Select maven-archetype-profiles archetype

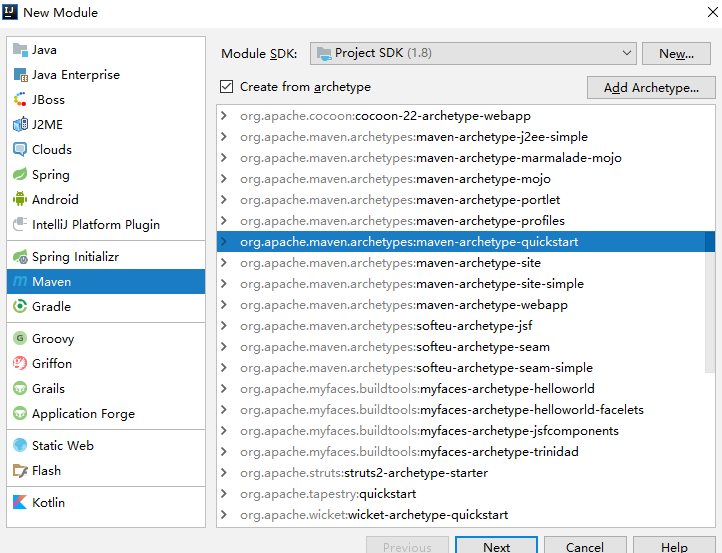[x=460, y=221]
